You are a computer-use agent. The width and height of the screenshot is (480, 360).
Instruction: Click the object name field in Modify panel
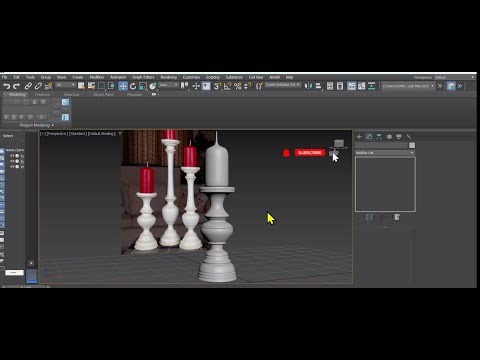tap(382, 145)
